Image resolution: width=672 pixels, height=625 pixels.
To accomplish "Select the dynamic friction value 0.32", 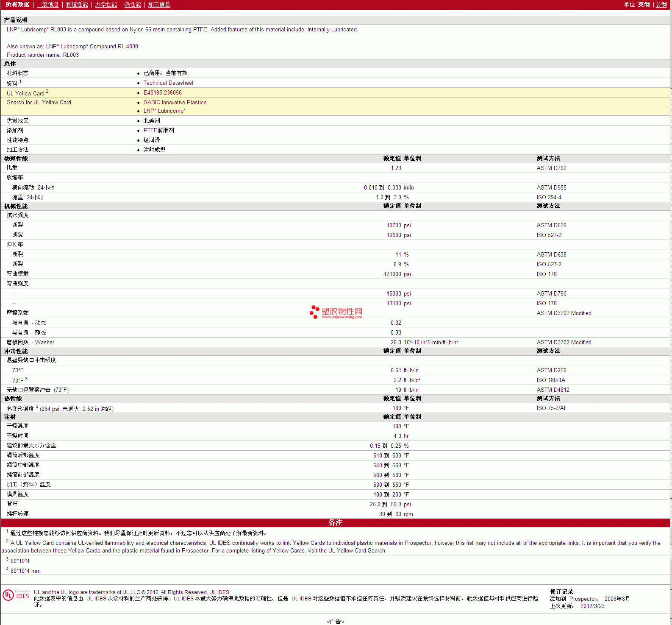I will 396,323.
